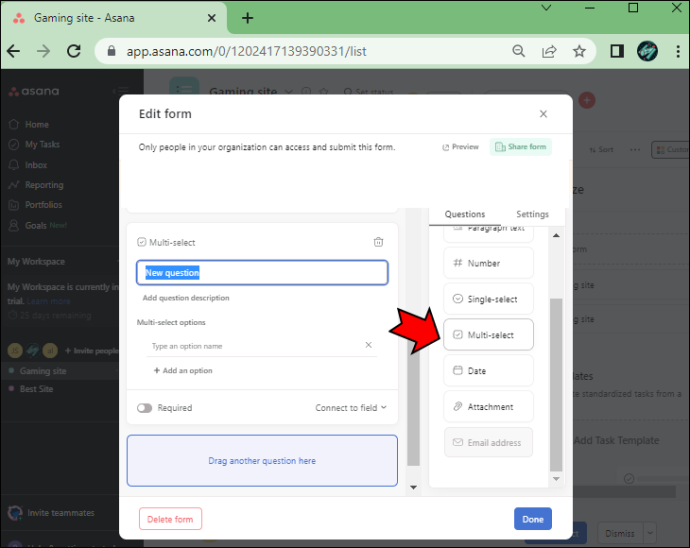
Task: Add a Single-select question type
Action: coord(488,299)
